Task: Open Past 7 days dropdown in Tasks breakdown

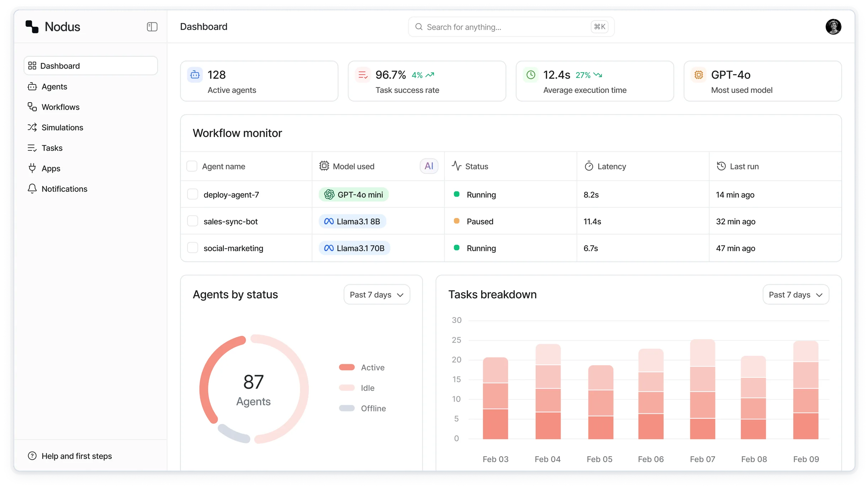Action: tap(796, 295)
